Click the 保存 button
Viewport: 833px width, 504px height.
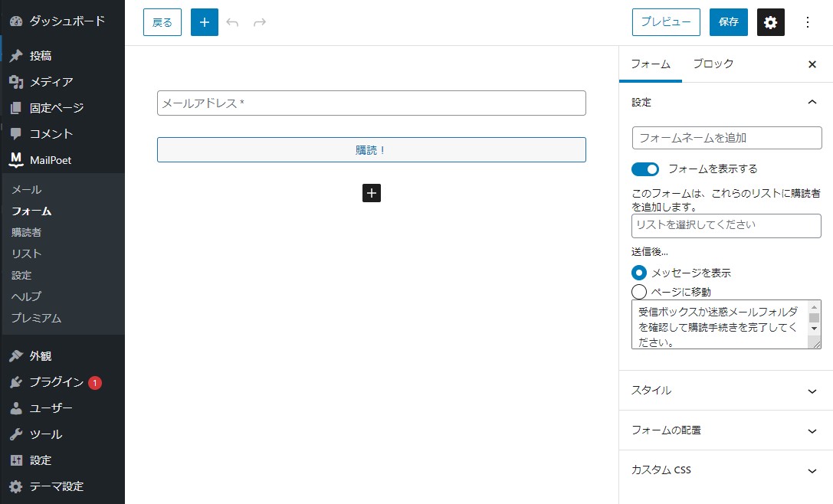tap(728, 22)
